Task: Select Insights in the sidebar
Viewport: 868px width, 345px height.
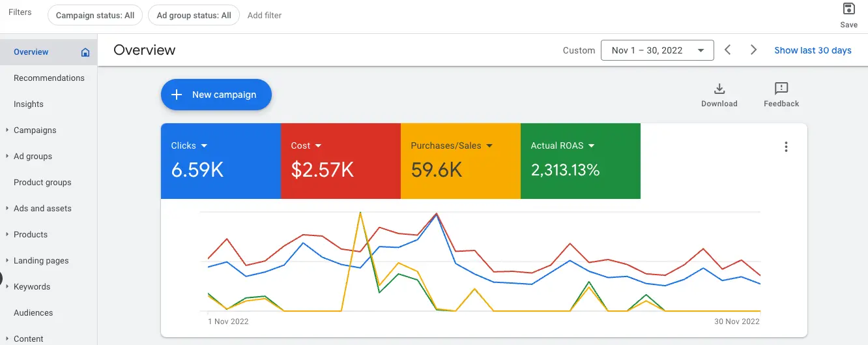Action: 29,104
